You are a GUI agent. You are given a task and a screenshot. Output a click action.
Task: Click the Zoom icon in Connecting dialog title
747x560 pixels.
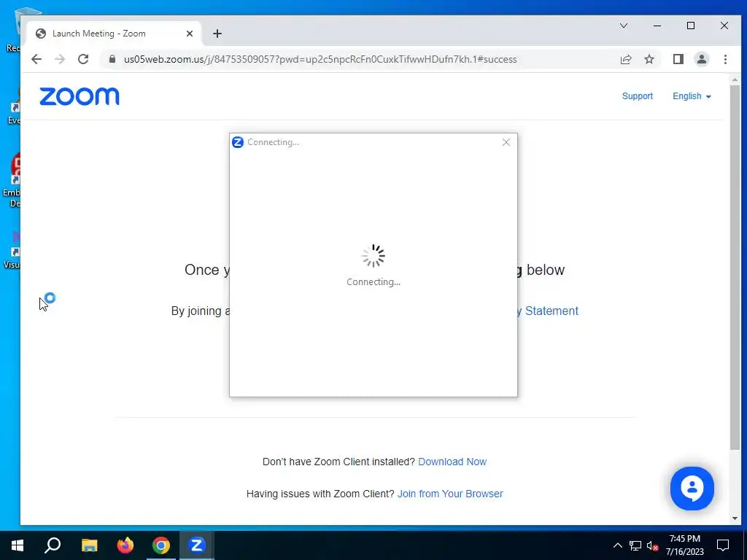click(x=238, y=142)
